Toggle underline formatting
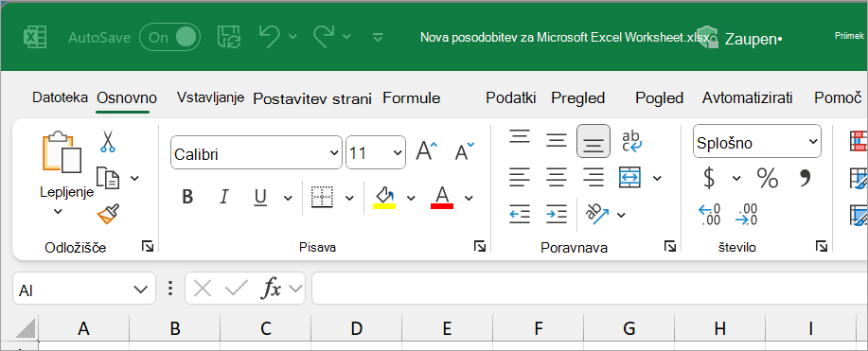This screenshot has width=868, height=351. pos(260,197)
